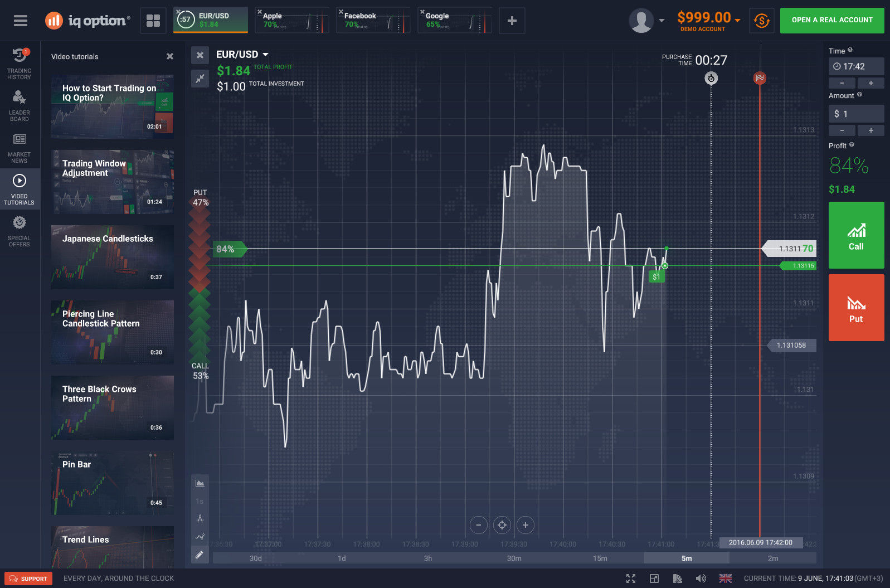Open the user profile avatar
The width and height of the screenshot is (890, 588).
(641, 21)
